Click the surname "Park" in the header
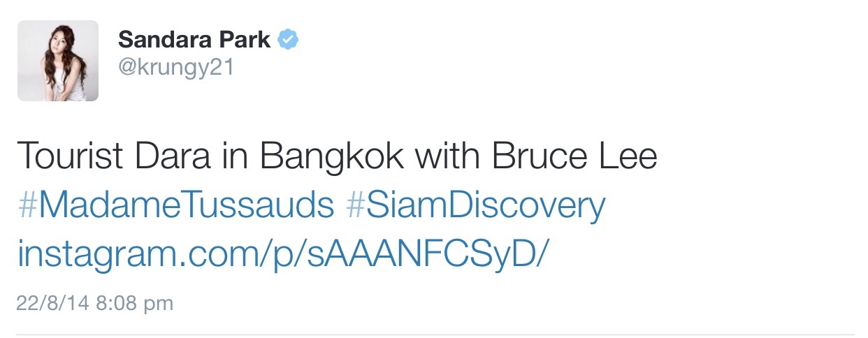 pos(246,41)
